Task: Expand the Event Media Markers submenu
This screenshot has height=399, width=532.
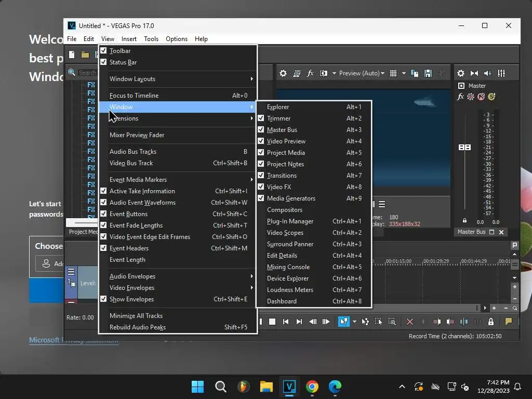Action: point(178,180)
